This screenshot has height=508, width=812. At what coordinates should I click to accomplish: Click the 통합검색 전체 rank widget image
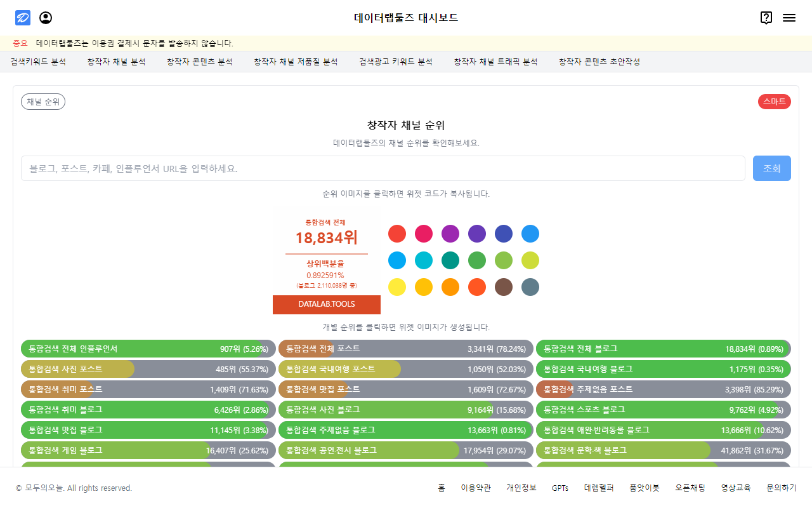[x=326, y=260]
